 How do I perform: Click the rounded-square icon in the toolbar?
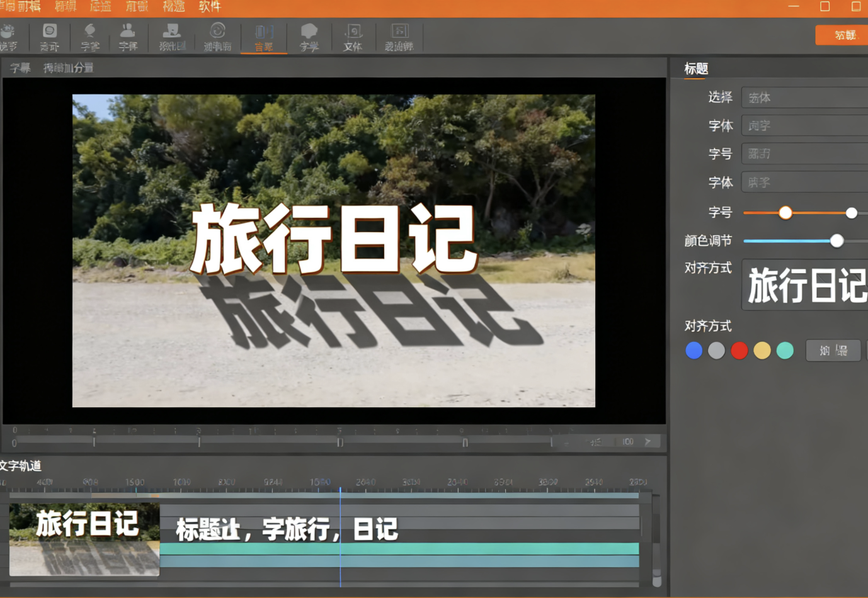[49, 37]
